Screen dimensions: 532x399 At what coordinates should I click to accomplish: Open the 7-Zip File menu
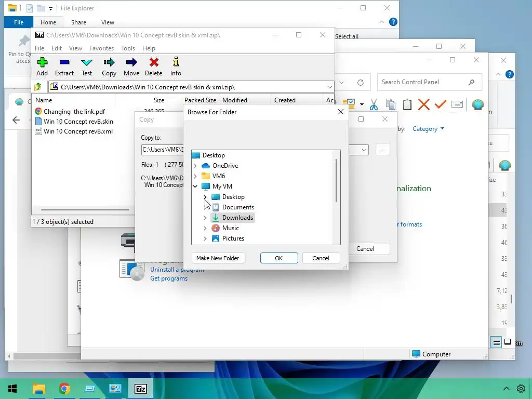(x=39, y=48)
